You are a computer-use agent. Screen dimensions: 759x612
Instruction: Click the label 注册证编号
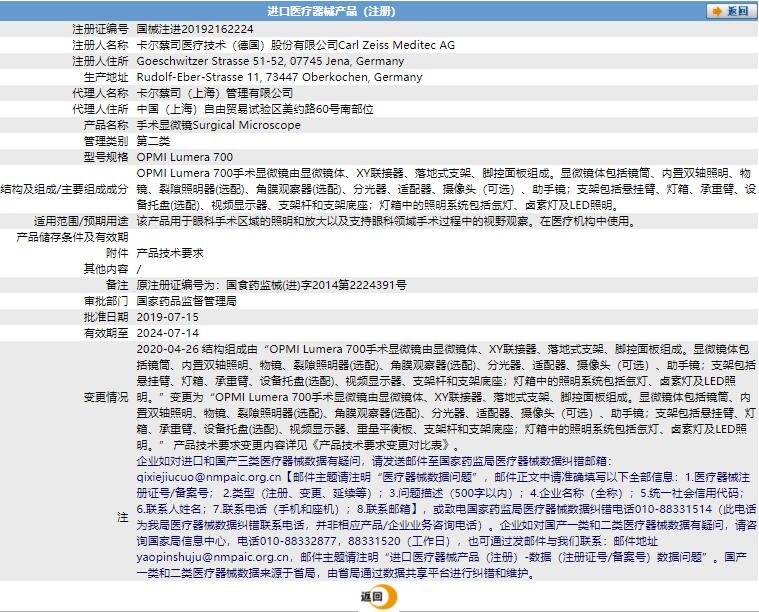click(x=100, y=29)
